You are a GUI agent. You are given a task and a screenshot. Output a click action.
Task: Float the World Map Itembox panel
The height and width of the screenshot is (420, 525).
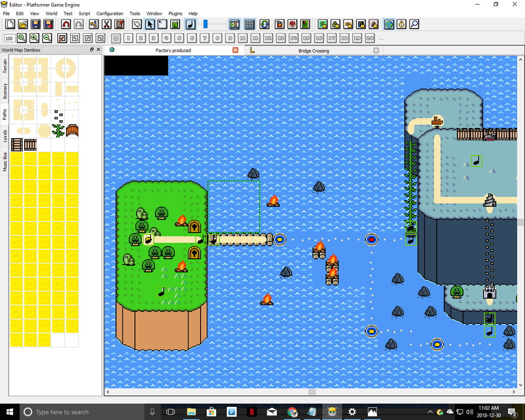(92, 49)
